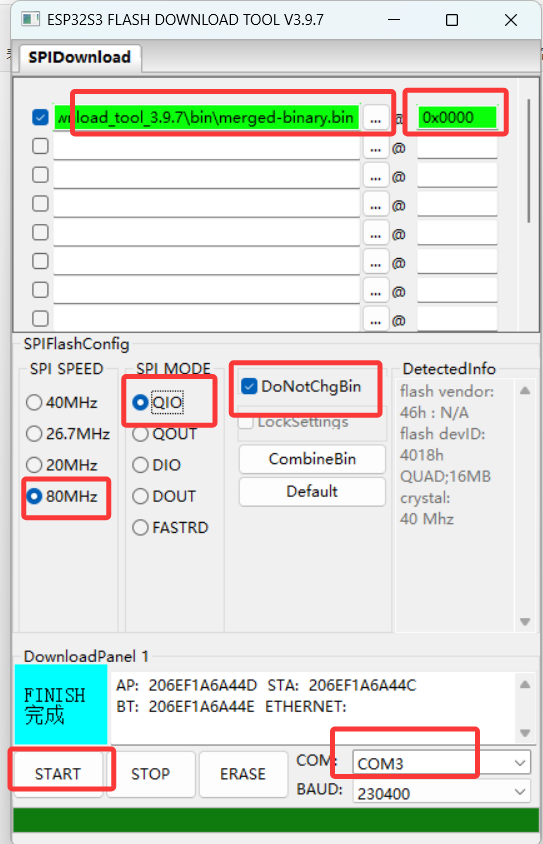Select 26.7MHz SPI speed
The height and width of the screenshot is (844, 543).
click(x=68, y=434)
